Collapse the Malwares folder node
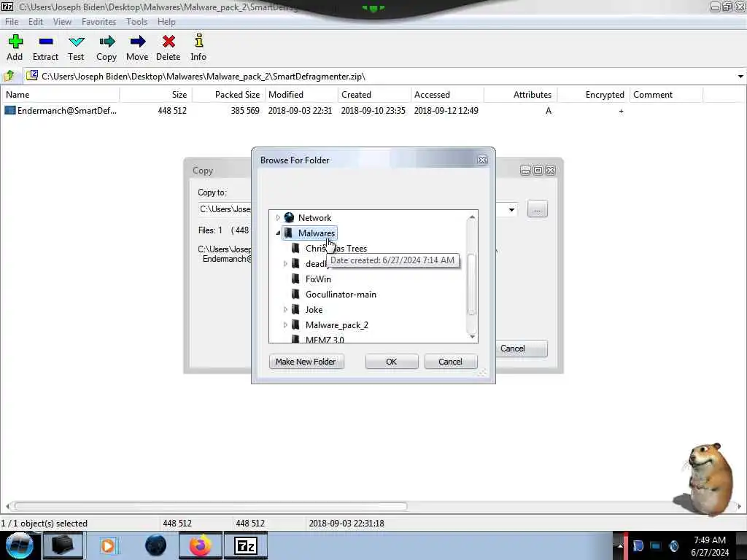 click(x=278, y=233)
